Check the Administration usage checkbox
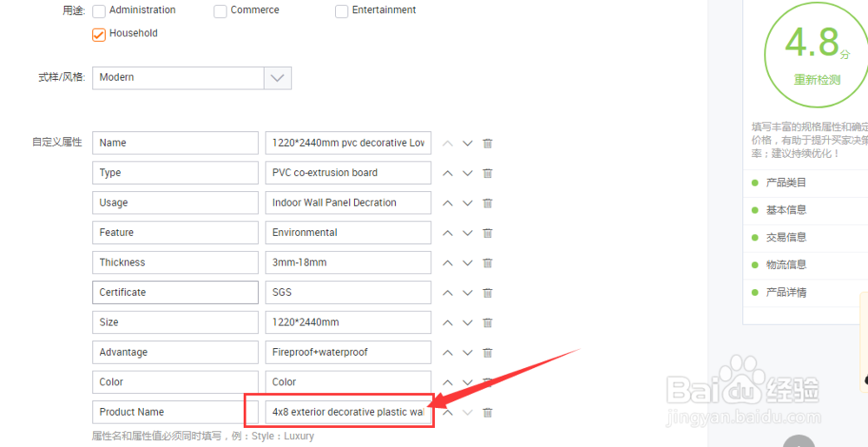 tap(99, 11)
